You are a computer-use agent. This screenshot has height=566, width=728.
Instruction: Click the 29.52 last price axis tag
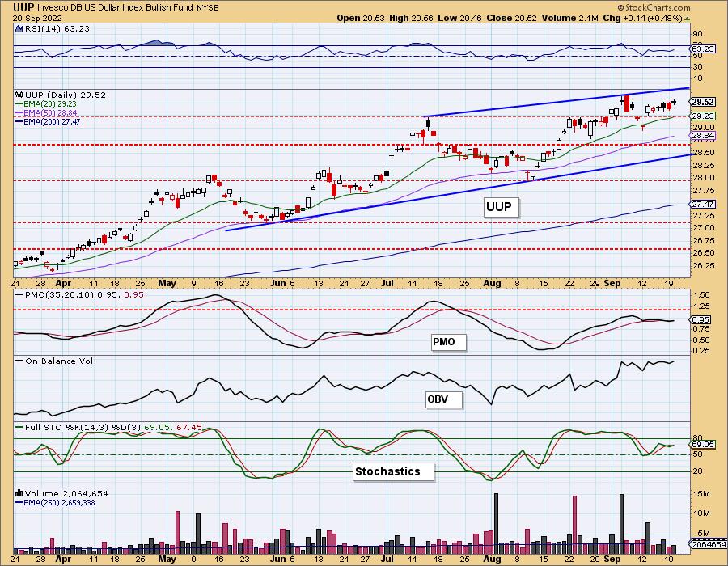(703, 102)
